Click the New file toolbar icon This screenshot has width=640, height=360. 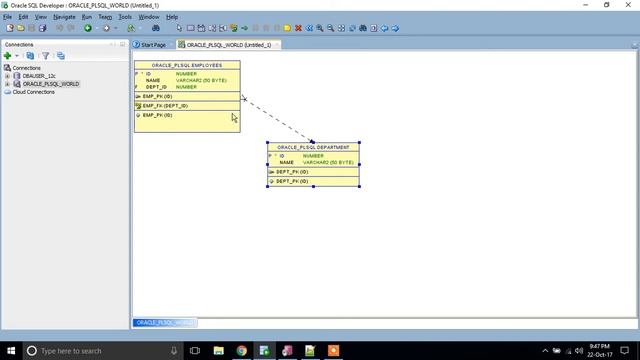click(10, 28)
